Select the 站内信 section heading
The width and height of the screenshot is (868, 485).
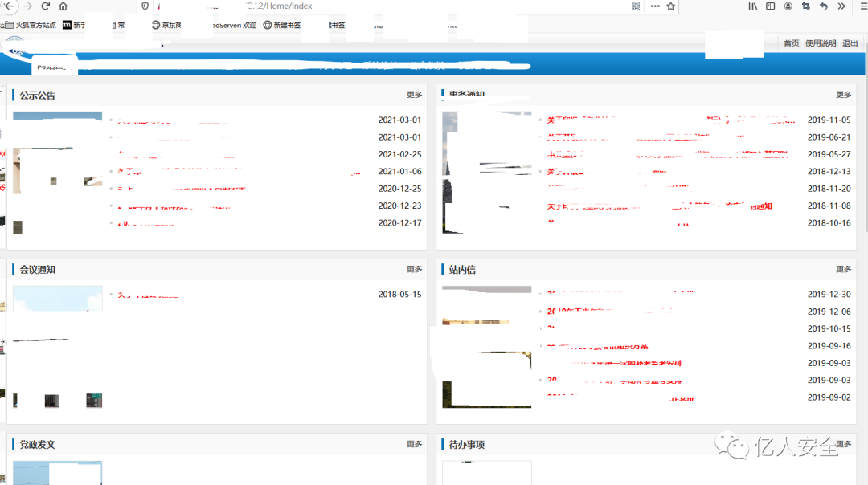tap(462, 269)
